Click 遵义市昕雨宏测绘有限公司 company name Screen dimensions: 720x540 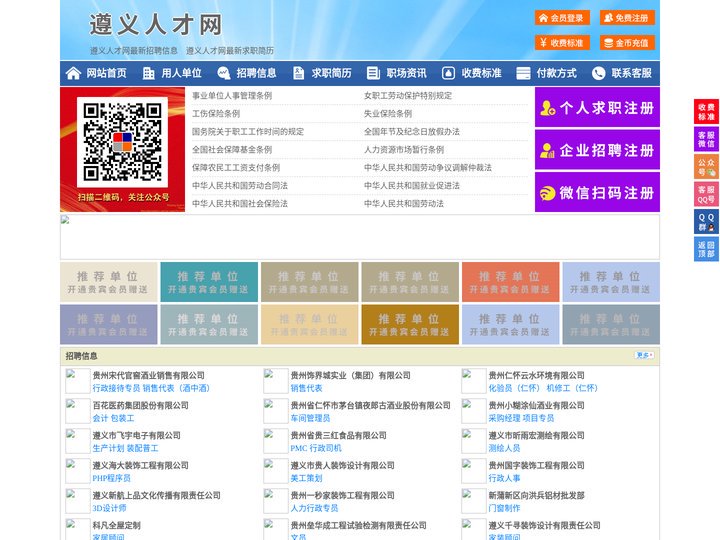pos(536,435)
